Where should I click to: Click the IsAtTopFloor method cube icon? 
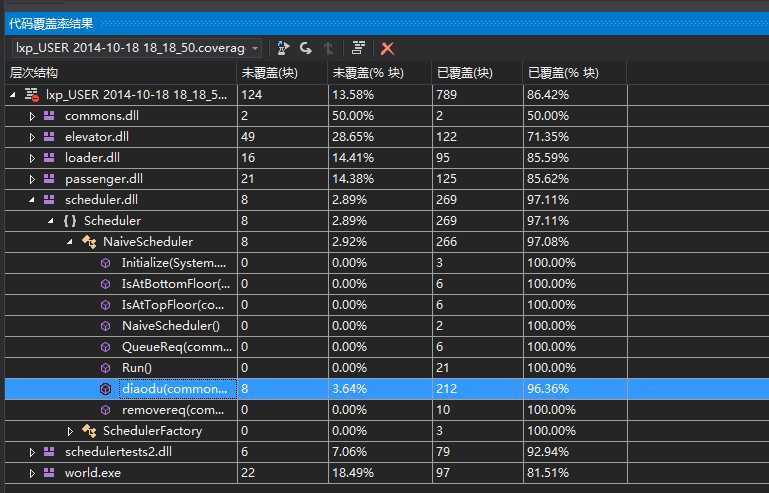pos(105,305)
